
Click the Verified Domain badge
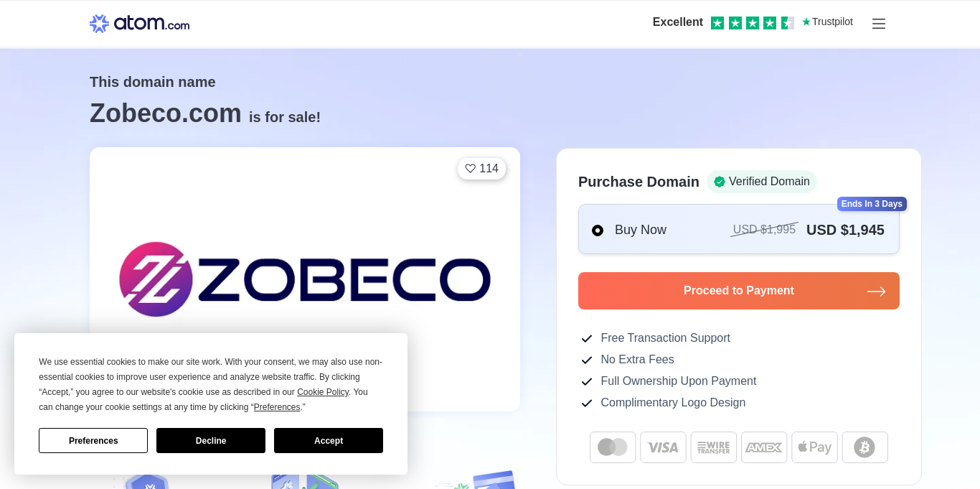[x=762, y=182]
